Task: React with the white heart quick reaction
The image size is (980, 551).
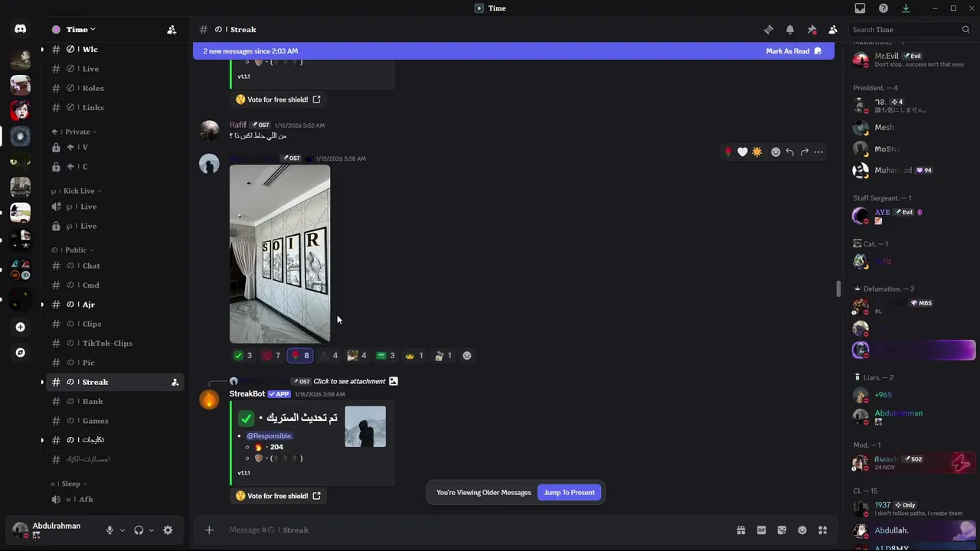Action: (x=743, y=152)
